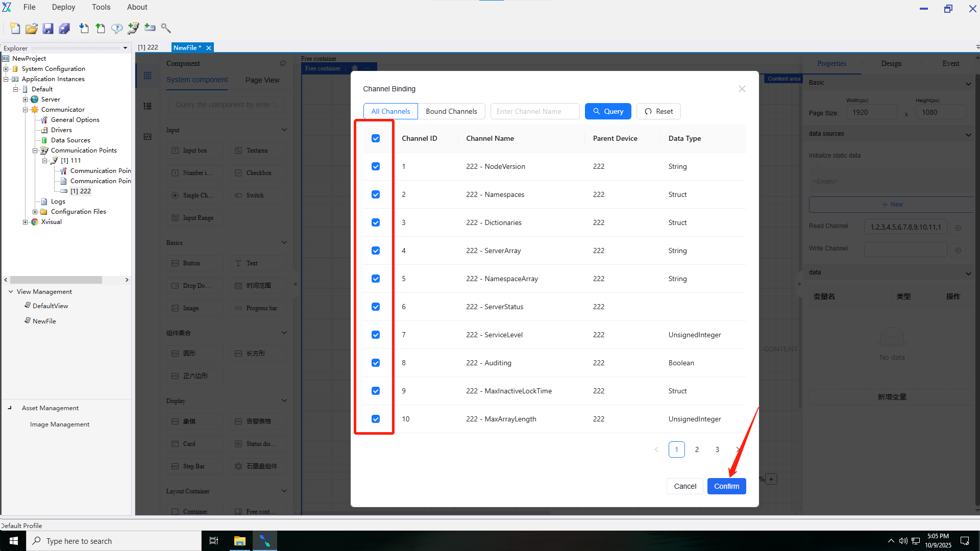
Task: Click the magic wand toolbar icon
Action: click(166, 28)
